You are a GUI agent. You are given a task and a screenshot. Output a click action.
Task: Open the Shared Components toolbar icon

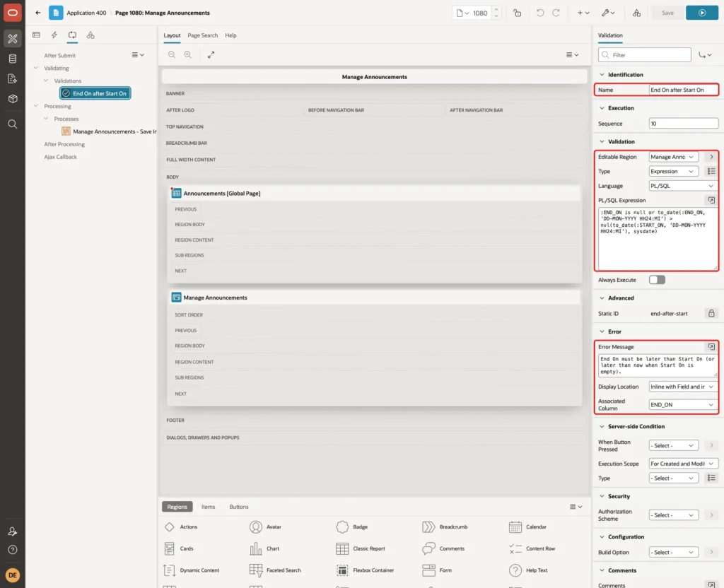click(636, 13)
